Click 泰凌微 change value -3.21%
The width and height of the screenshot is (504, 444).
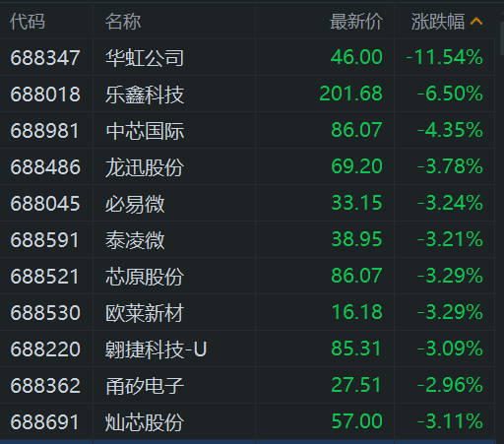click(x=450, y=239)
